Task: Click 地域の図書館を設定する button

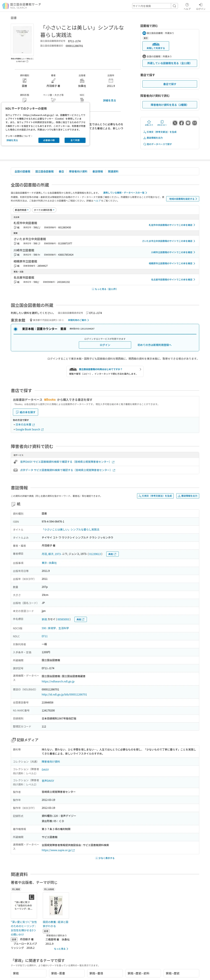Action: [x=183, y=199]
